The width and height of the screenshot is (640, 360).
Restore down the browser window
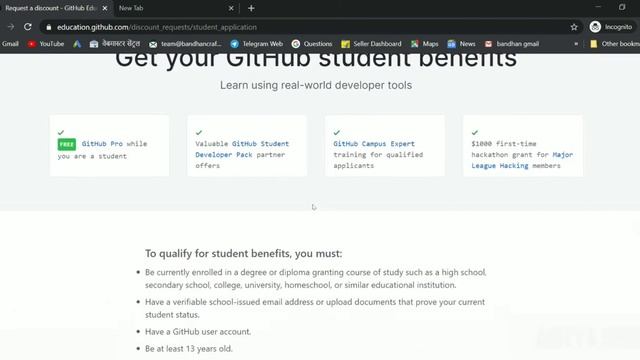(622, 7)
